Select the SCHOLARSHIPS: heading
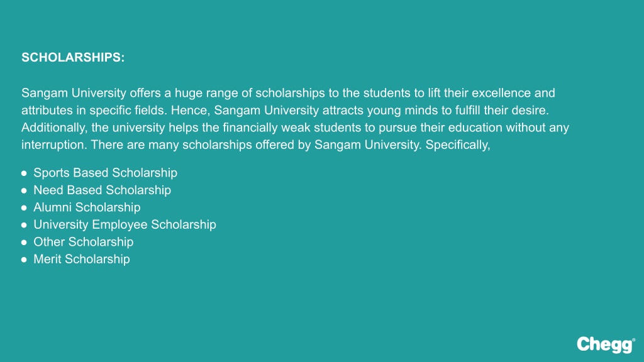The image size is (644, 362). point(73,57)
